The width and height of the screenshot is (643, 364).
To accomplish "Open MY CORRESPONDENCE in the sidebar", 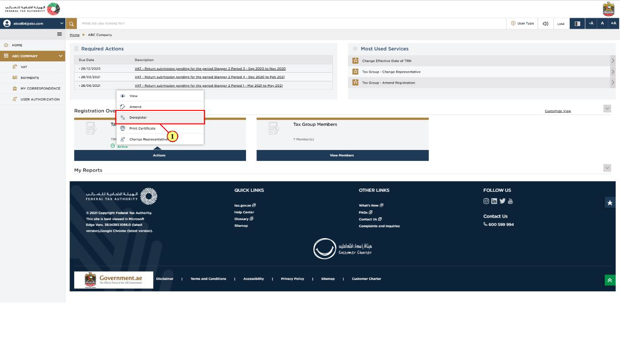I will pos(40,89).
